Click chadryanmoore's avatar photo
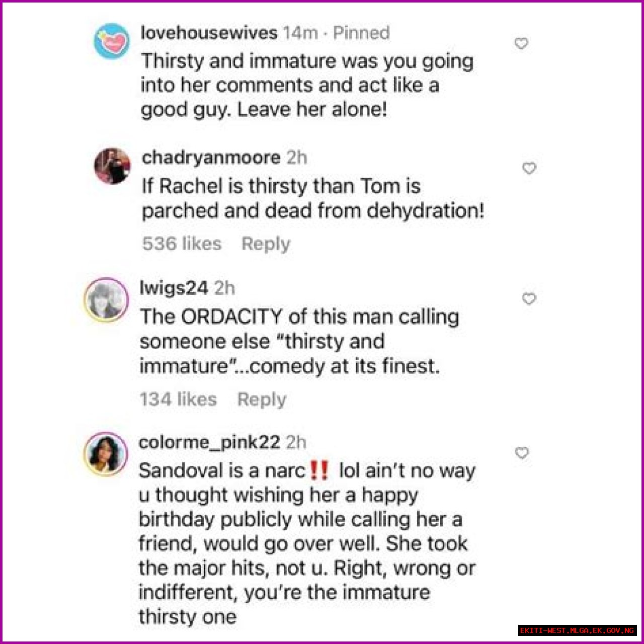644x644 pixels. tap(112, 166)
